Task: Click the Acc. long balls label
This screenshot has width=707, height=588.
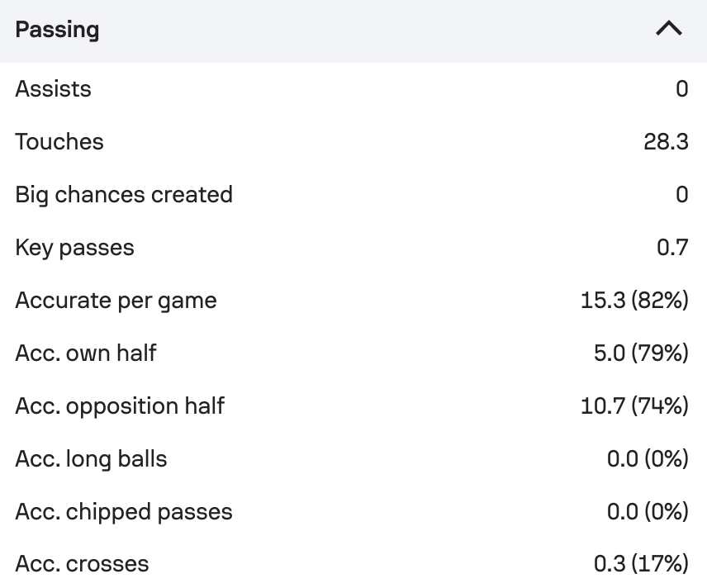Action: pos(91,459)
